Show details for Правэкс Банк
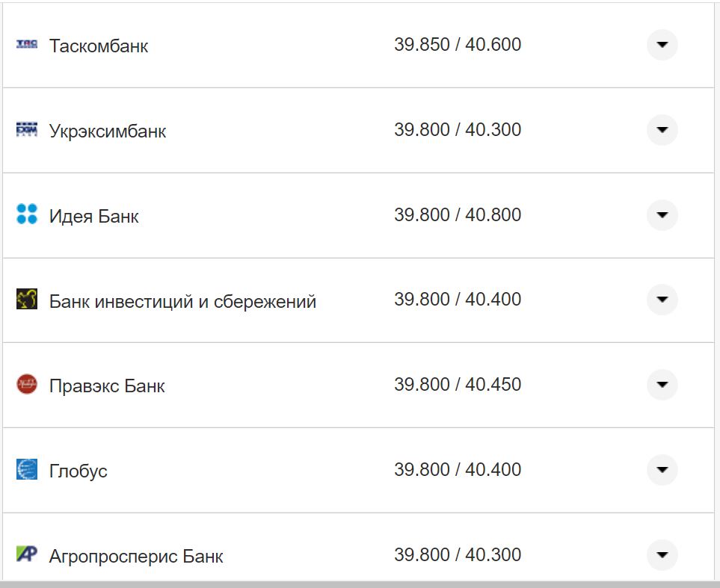The height and width of the screenshot is (588, 720). [662, 385]
